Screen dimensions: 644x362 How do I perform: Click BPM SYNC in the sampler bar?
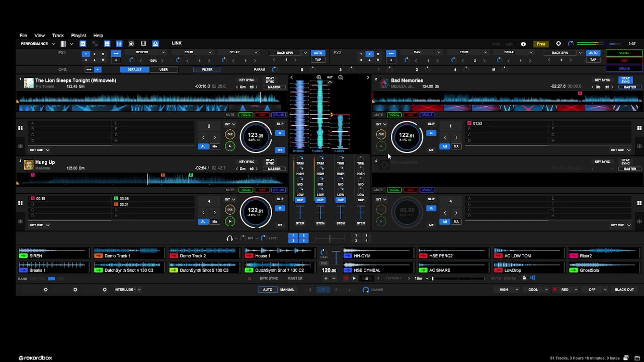(x=269, y=278)
